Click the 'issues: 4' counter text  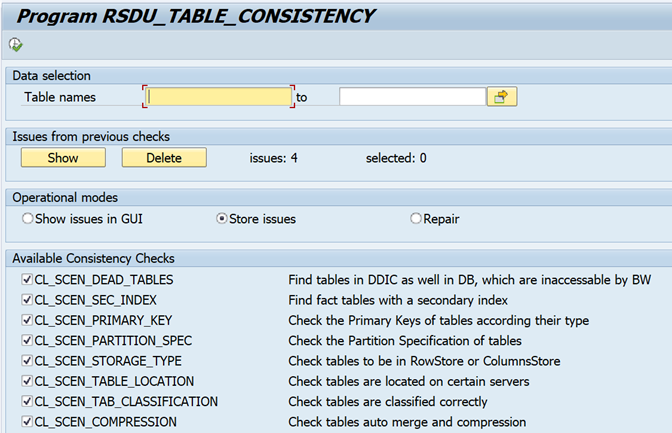pyautogui.click(x=273, y=158)
